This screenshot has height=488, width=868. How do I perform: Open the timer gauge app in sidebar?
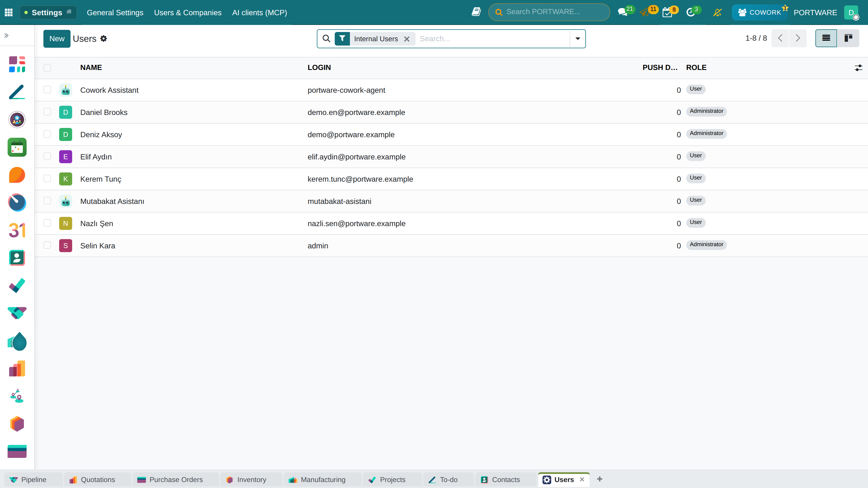(17, 203)
